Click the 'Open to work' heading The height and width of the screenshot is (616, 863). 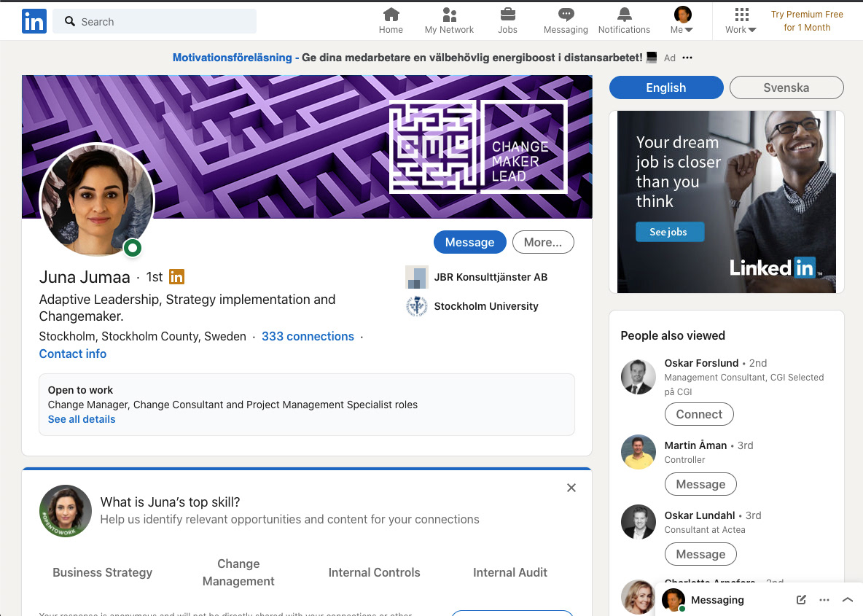pos(80,390)
